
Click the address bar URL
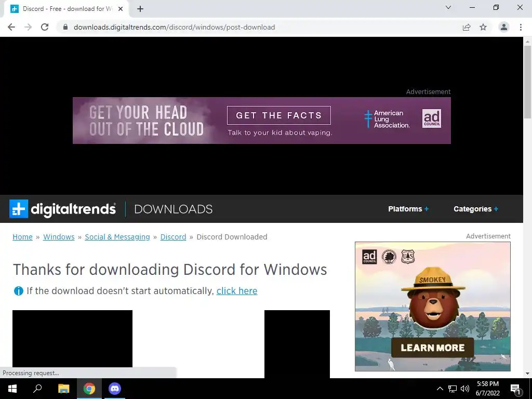click(175, 27)
